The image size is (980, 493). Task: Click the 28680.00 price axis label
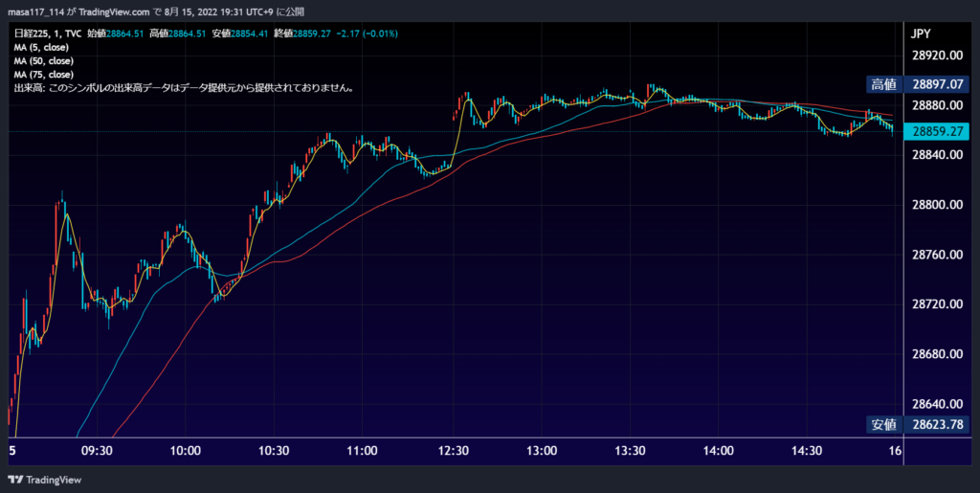tap(937, 354)
